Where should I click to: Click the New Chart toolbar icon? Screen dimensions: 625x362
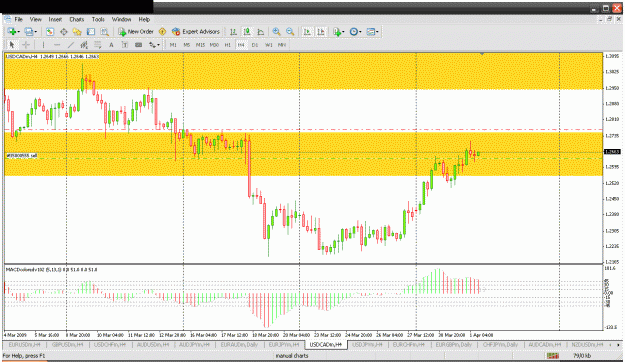[x=12, y=31]
